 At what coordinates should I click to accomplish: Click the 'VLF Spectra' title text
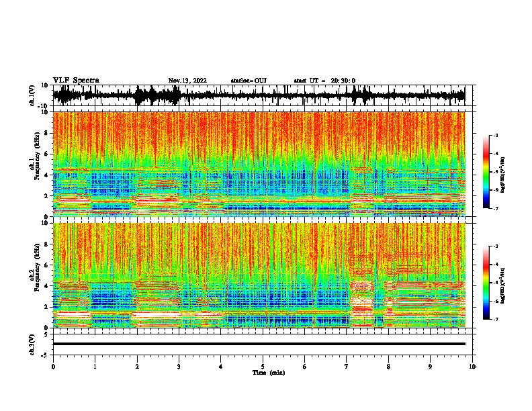tap(76, 81)
